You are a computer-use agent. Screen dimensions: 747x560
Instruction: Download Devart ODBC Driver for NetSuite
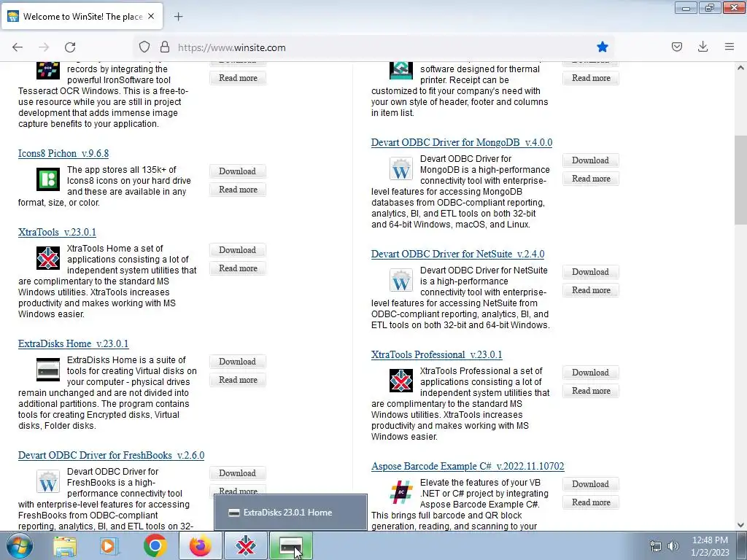pyautogui.click(x=591, y=272)
